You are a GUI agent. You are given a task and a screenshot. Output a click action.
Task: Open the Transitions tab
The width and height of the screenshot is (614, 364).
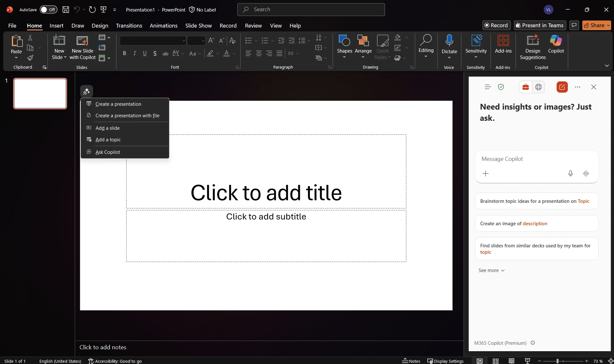(129, 26)
